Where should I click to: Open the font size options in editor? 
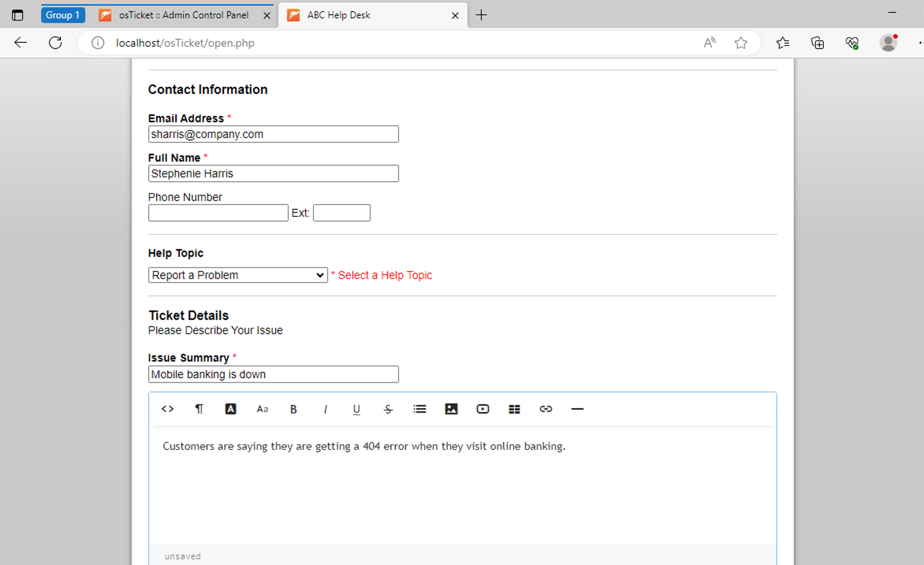point(262,409)
